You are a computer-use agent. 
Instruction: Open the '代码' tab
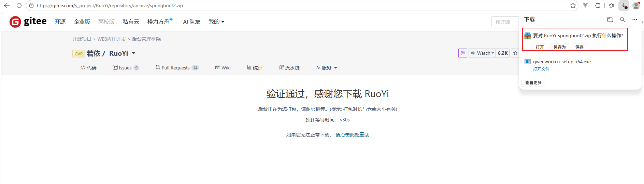pyautogui.click(x=88, y=68)
